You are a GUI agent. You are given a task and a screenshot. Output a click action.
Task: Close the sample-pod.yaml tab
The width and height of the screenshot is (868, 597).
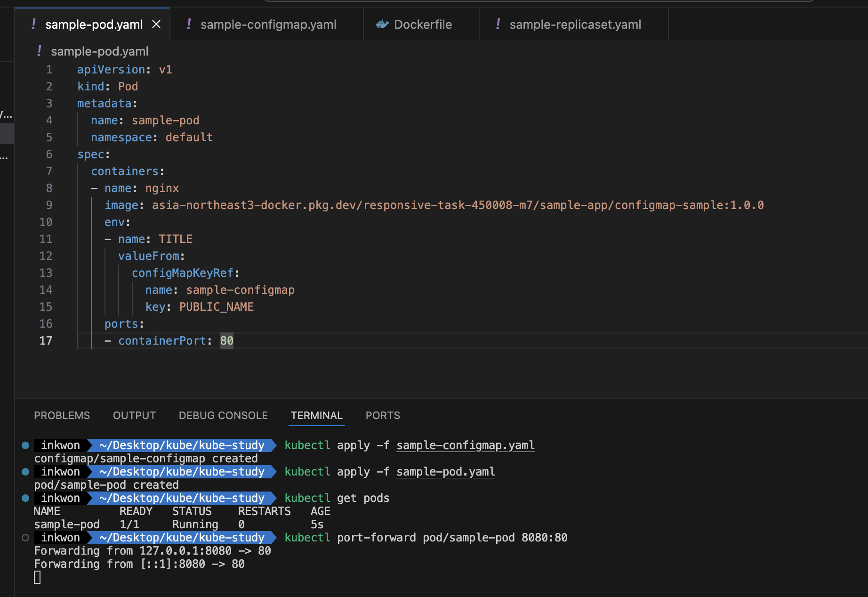click(x=156, y=24)
